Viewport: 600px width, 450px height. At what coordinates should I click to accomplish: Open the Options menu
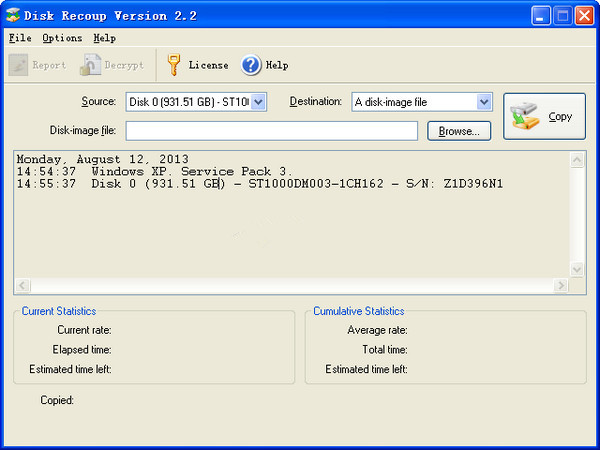[62, 38]
